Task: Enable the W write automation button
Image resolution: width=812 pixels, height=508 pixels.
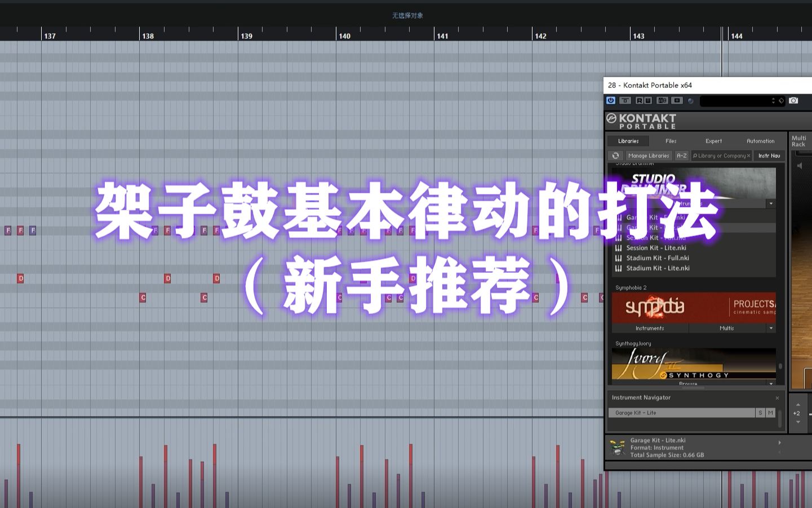Action: click(x=648, y=100)
